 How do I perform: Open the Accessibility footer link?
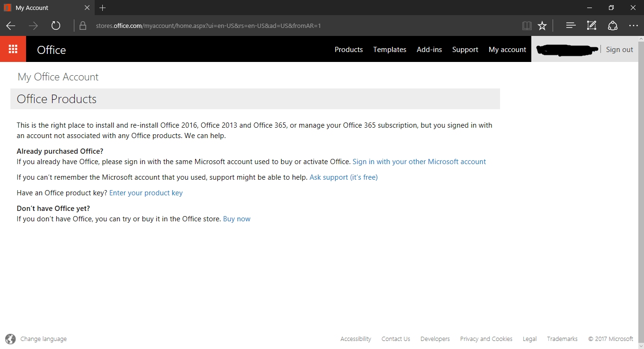coord(356,339)
